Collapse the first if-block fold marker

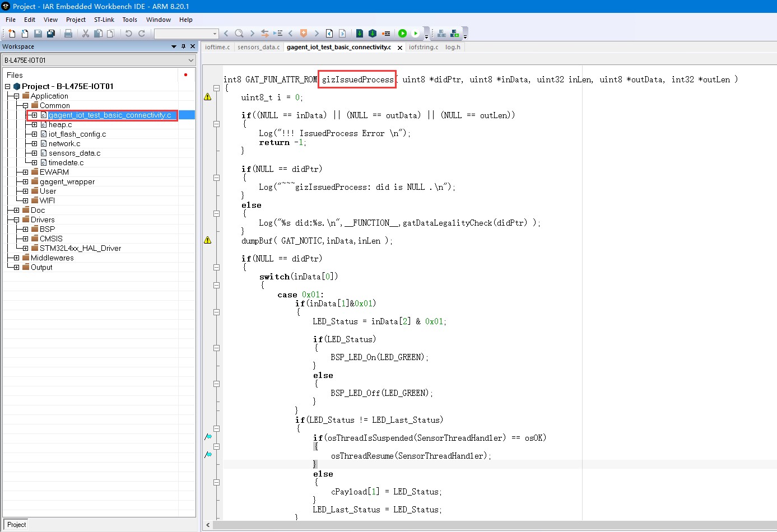point(216,124)
